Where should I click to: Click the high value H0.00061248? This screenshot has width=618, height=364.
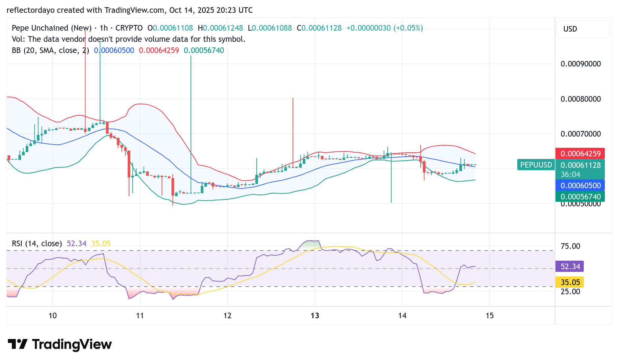tap(220, 28)
